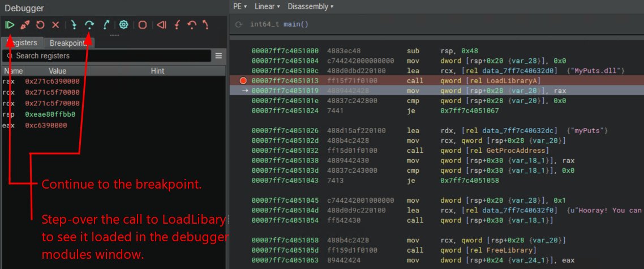This screenshot has height=269, width=644.
Task: Click the red reverse Go back icon
Action: coord(162,25)
